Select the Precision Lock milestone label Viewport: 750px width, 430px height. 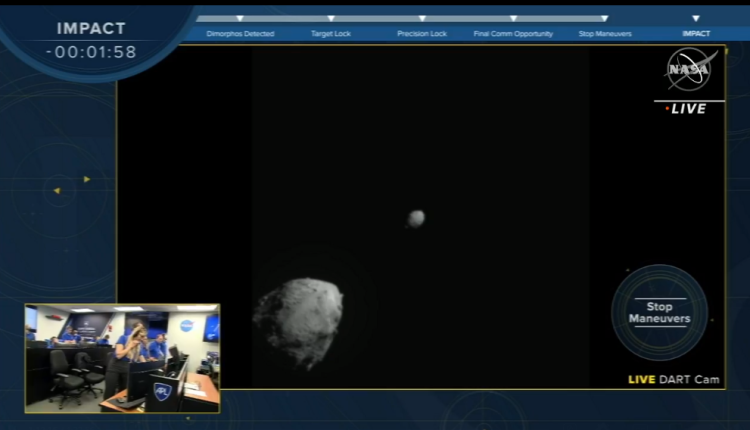(x=422, y=34)
